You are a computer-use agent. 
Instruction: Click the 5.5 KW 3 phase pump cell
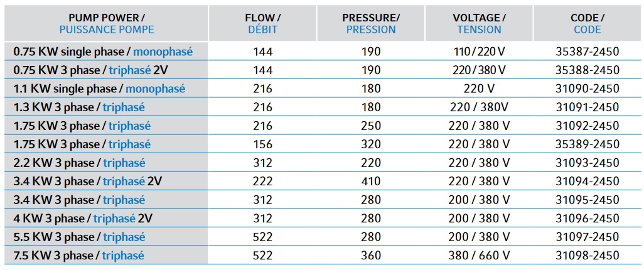click(79, 237)
